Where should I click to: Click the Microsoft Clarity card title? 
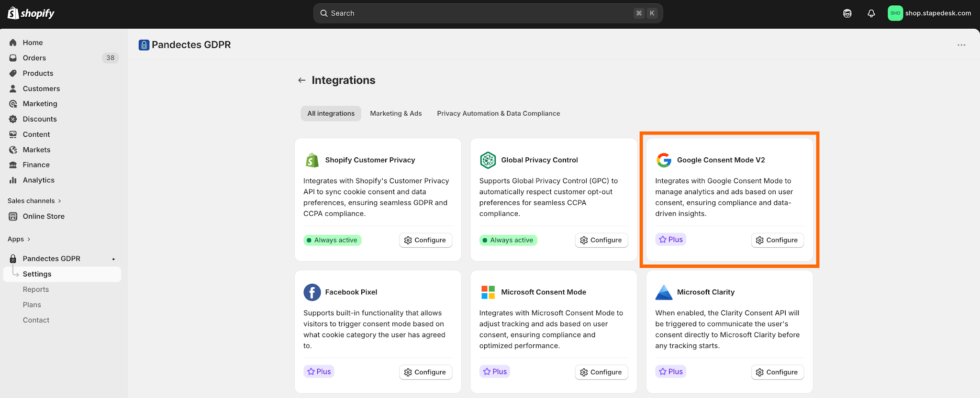[x=706, y=292]
